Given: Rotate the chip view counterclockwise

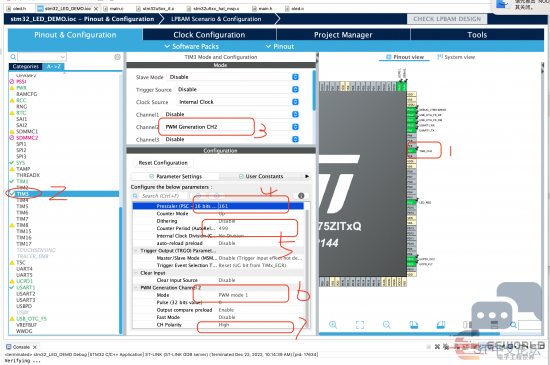Looking at the screenshot, I should 441,325.
